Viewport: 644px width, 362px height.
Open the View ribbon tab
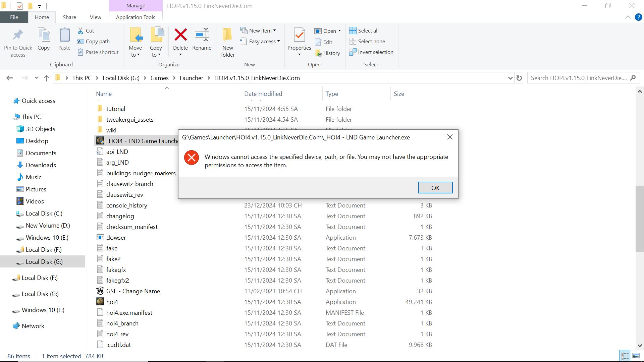coord(95,17)
